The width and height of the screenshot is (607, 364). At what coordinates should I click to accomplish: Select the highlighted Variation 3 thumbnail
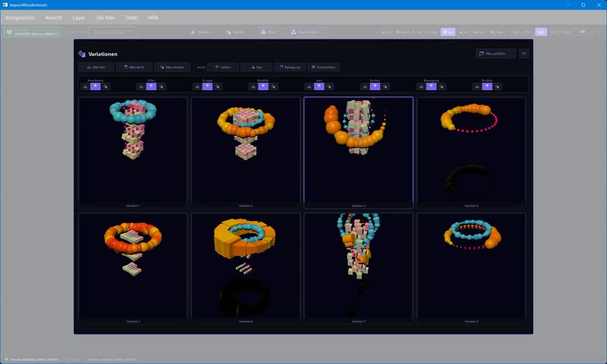[358, 152]
